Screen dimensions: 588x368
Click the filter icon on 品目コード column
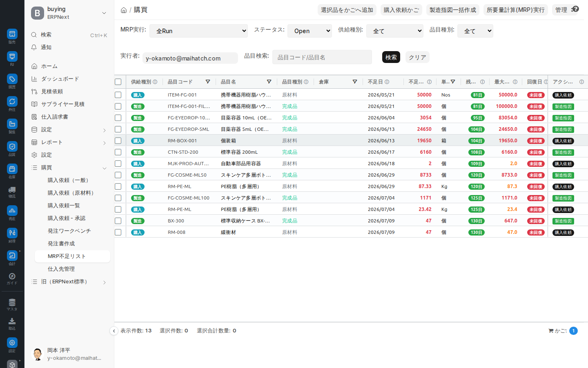tap(208, 82)
